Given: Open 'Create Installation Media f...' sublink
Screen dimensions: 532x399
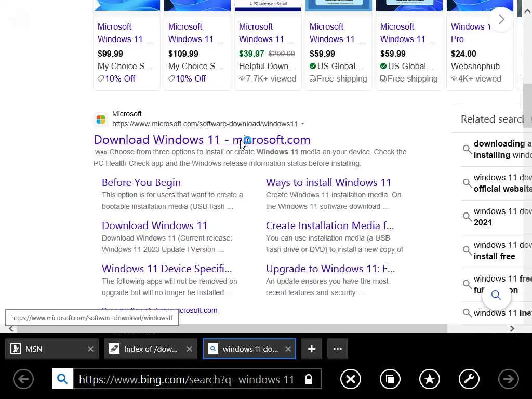Looking at the screenshot, I should (330, 225).
